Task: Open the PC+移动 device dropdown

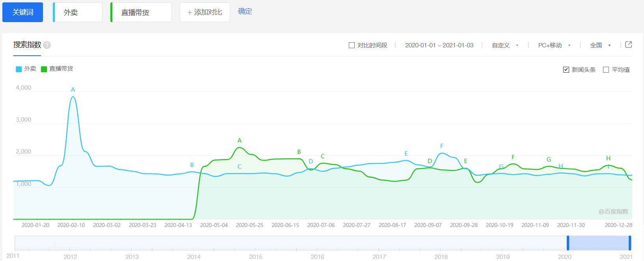Action: pos(554,45)
